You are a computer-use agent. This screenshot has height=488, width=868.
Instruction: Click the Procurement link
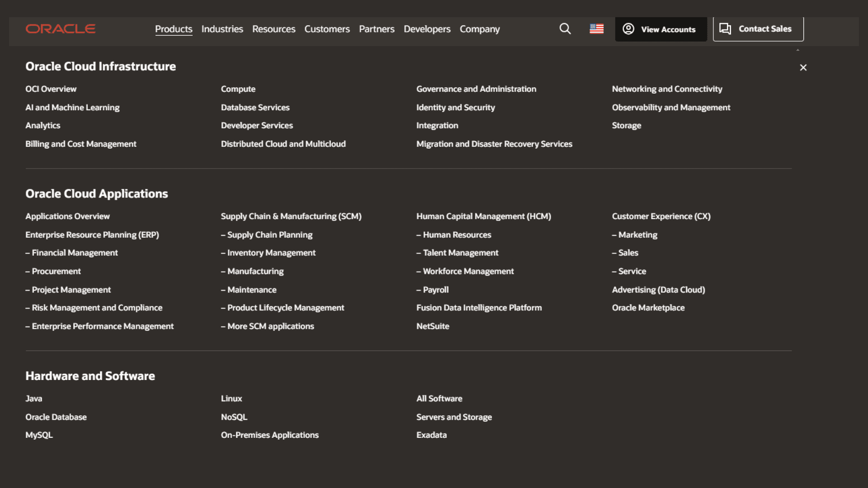[x=53, y=272]
